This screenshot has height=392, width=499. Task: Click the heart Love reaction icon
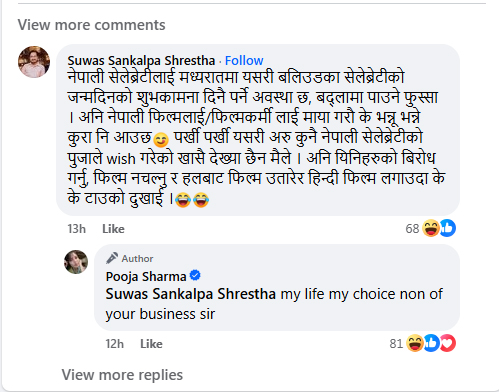448,343
